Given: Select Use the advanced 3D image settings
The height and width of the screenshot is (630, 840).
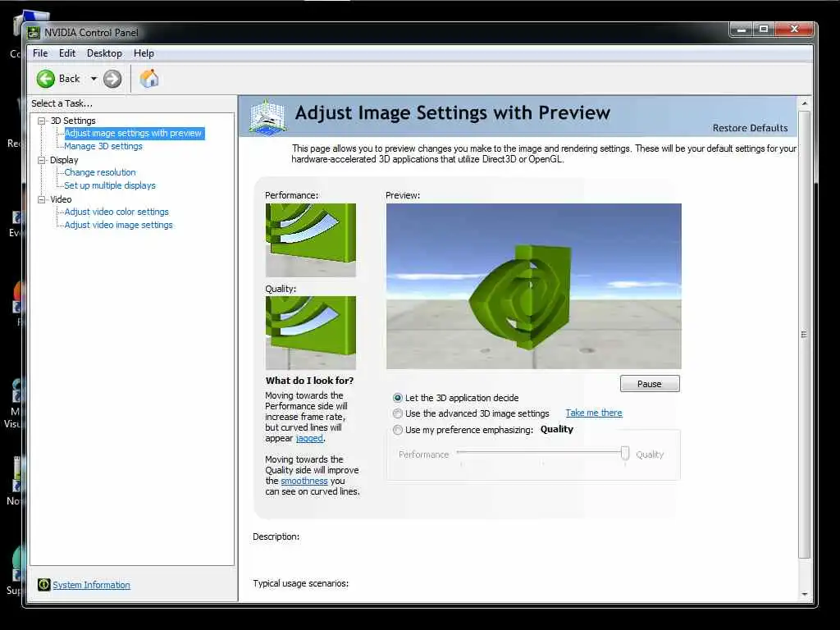Looking at the screenshot, I should pyautogui.click(x=398, y=413).
